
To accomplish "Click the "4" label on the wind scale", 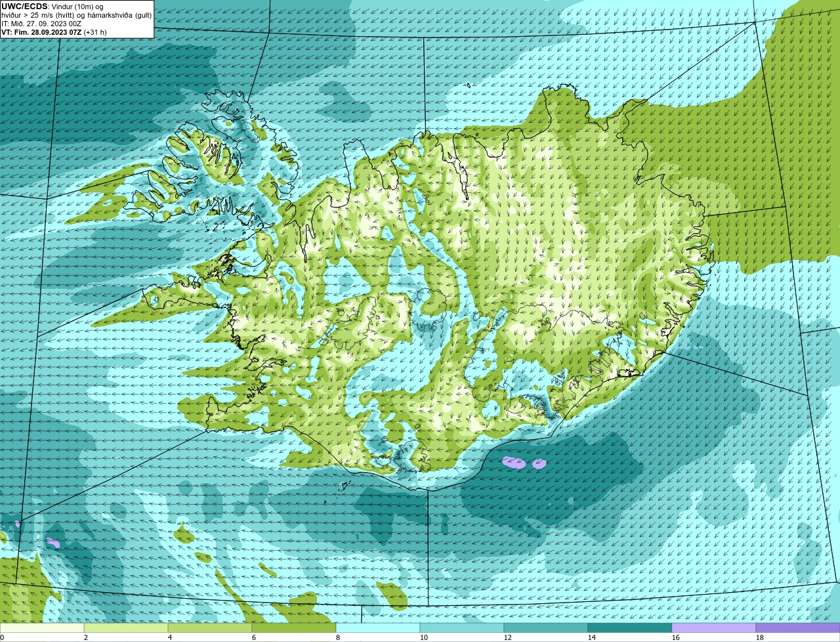I will coord(170,637).
